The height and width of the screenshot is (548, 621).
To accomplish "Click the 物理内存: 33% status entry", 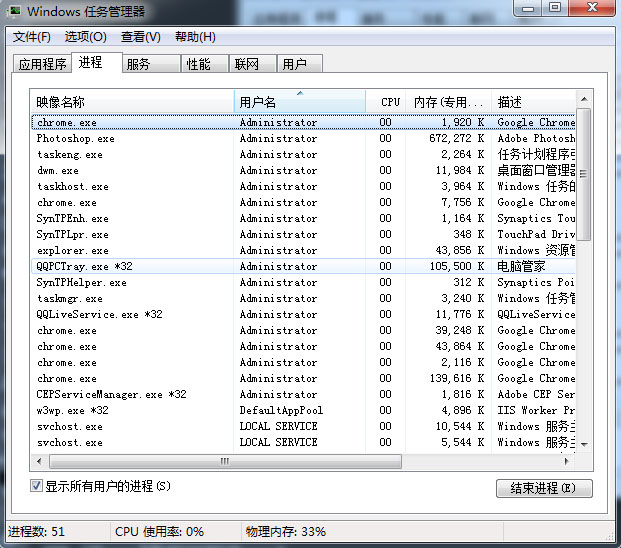I will pos(286,531).
